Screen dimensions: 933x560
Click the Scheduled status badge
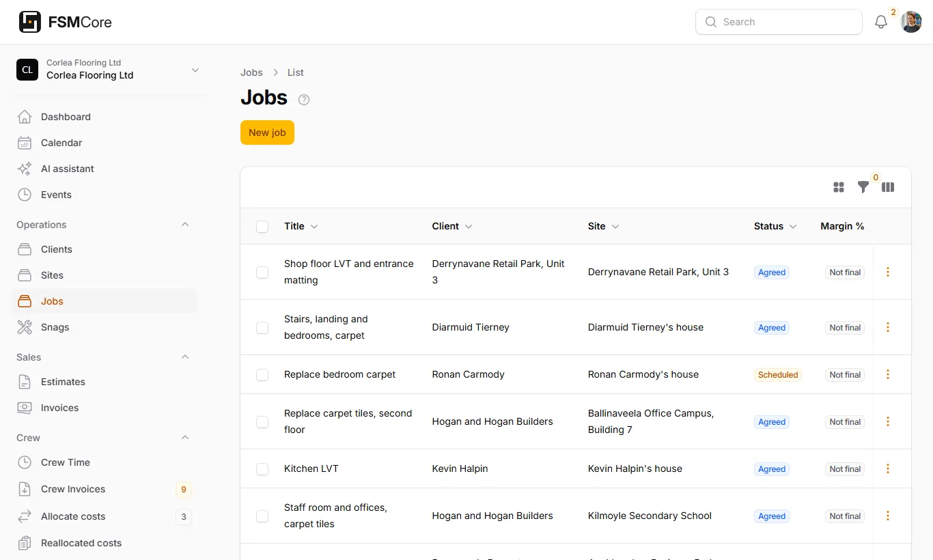tap(778, 375)
